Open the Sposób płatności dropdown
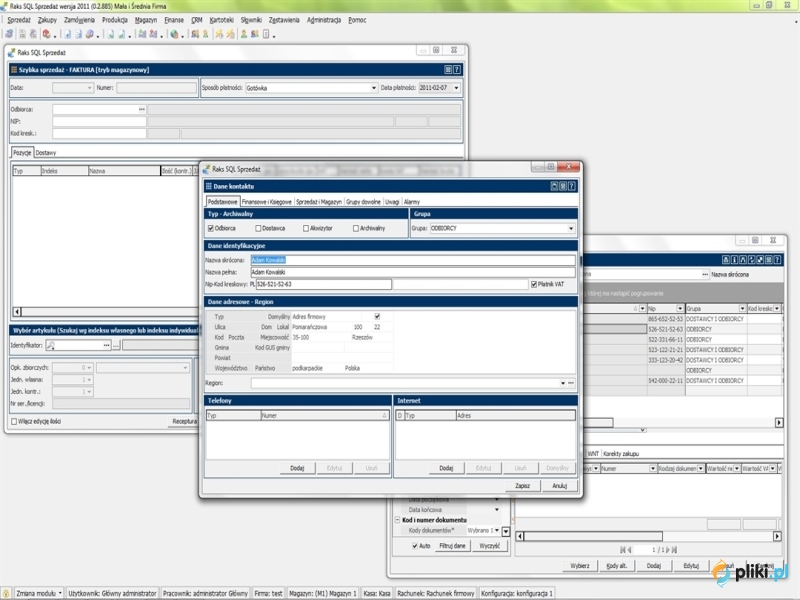This screenshot has width=800, height=600. tap(374, 88)
